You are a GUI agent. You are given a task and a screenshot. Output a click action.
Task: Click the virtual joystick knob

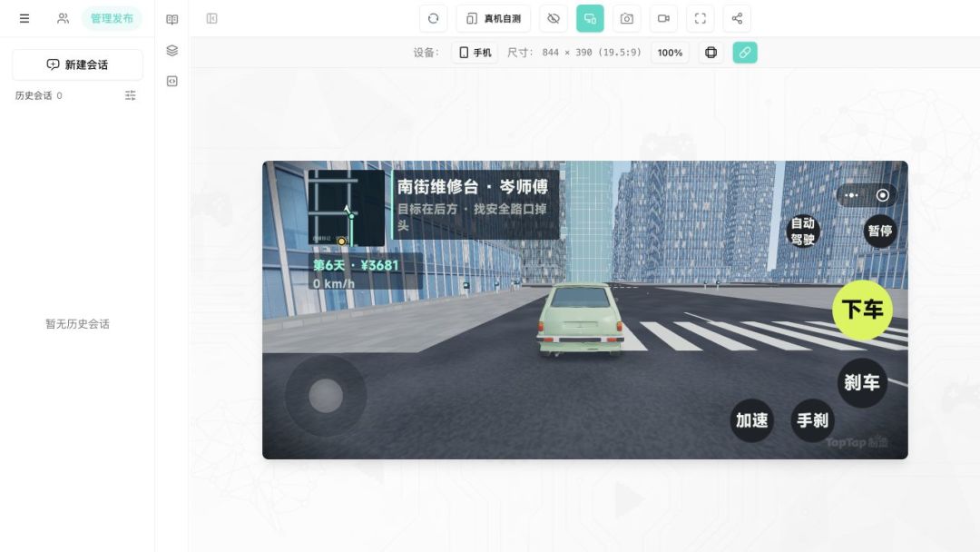point(326,396)
